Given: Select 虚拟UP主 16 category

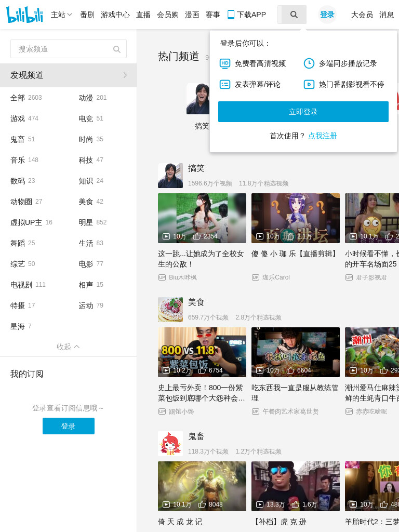Looking at the screenshot, I should [x=31, y=222].
